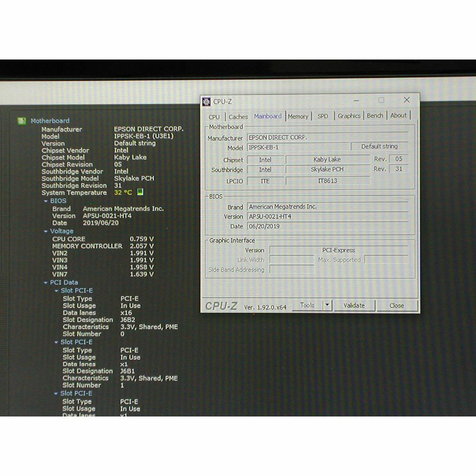Select the System Temperature 32 °C value
Image resolution: width=476 pixels, height=476 pixels.
point(123,193)
